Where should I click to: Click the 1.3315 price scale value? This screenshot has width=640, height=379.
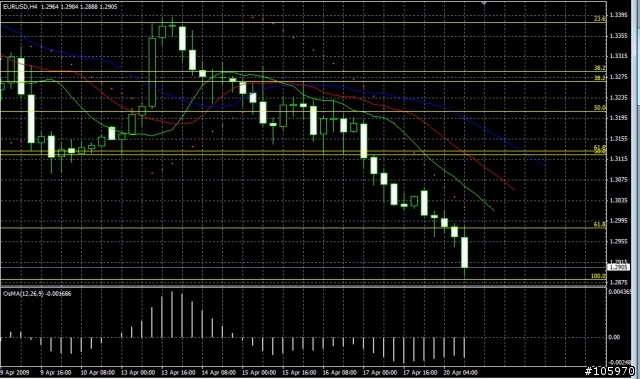(618, 56)
